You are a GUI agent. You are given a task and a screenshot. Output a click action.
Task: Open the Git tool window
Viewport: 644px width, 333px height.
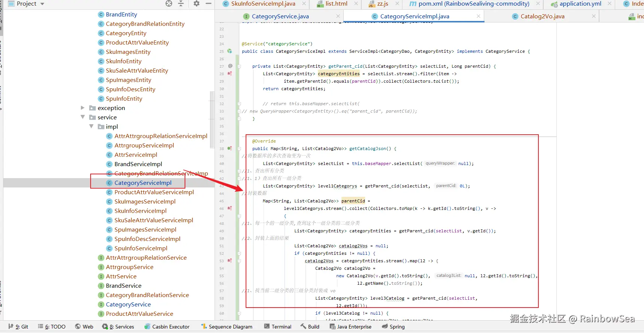coord(18,327)
